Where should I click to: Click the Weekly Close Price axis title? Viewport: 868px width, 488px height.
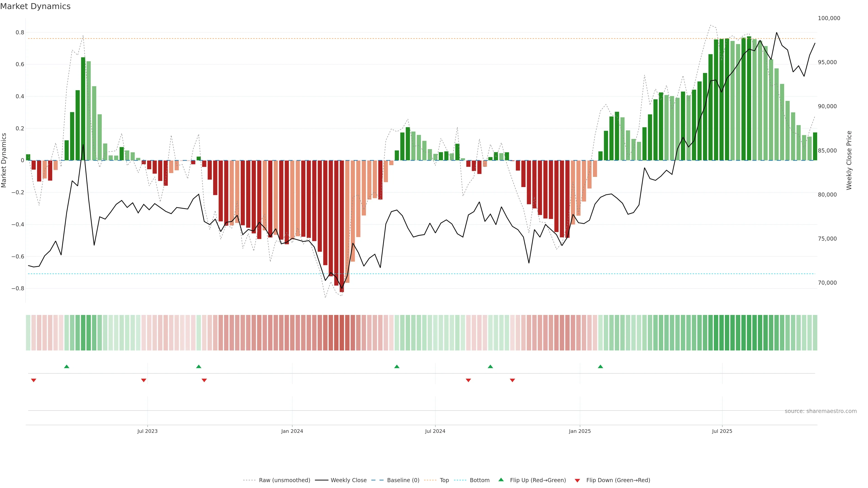pos(849,160)
